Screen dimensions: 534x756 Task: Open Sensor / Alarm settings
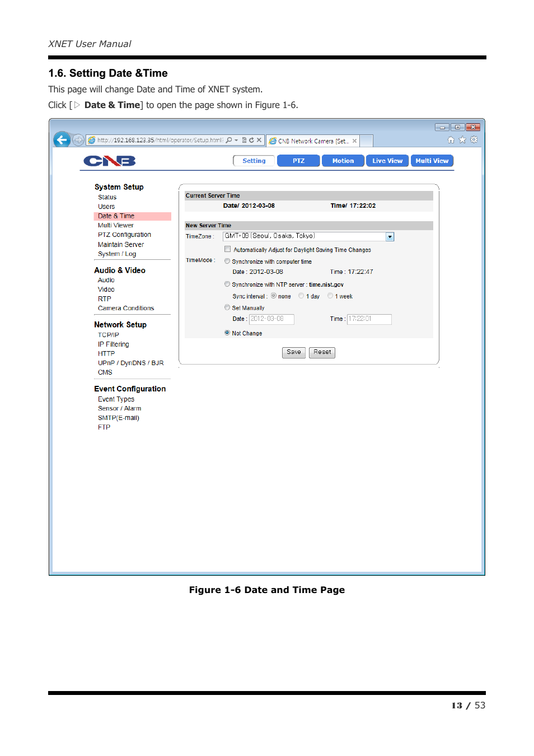[x=119, y=408]
